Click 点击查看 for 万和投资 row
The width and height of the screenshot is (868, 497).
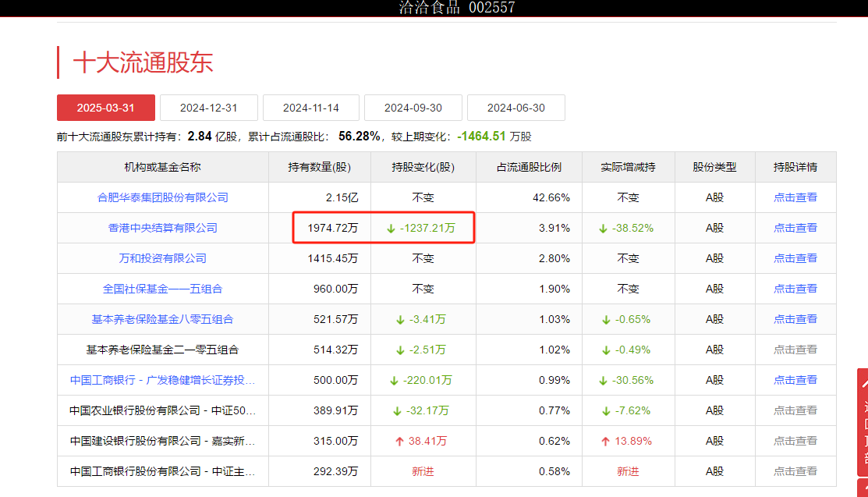(795, 258)
